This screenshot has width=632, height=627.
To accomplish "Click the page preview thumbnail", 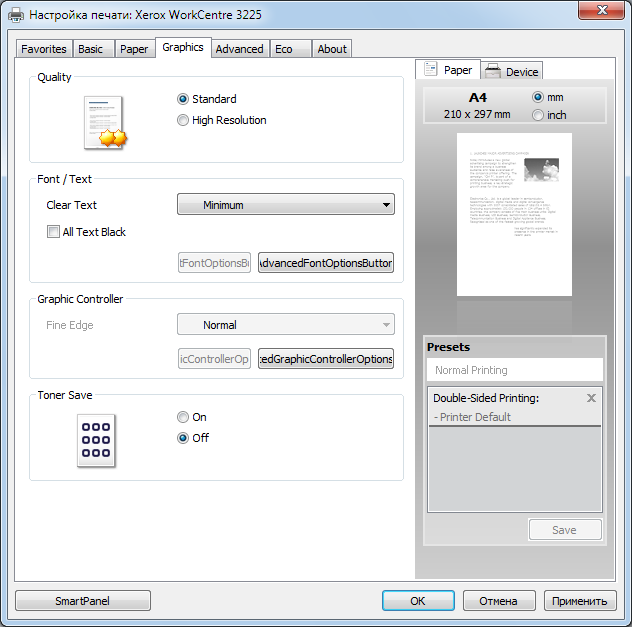I will pyautogui.click(x=514, y=214).
